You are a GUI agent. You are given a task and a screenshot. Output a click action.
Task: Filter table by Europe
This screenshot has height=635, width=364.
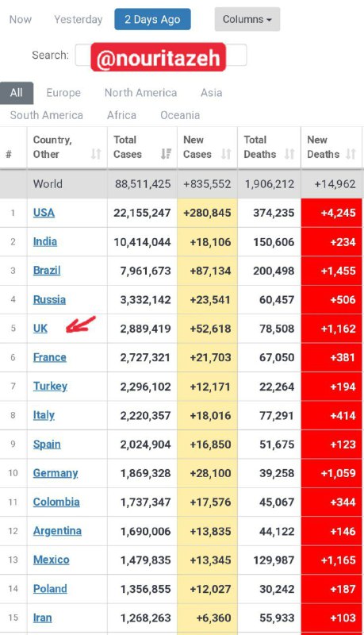tap(63, 93)
